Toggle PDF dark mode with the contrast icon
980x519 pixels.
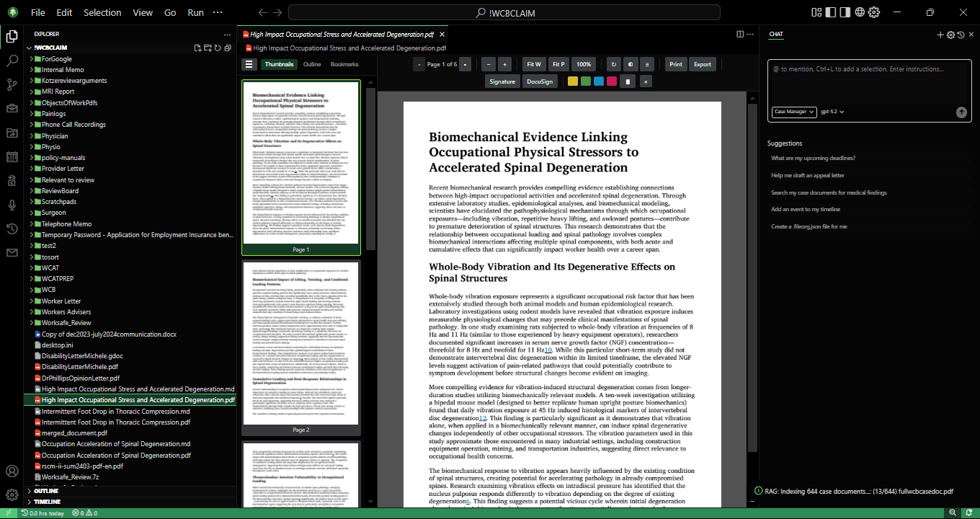[631, 64]
